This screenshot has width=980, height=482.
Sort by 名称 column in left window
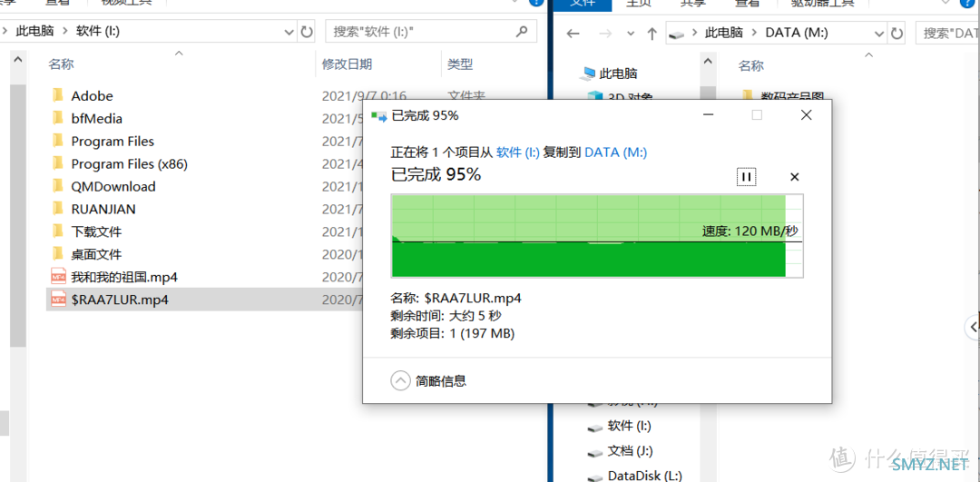coord(62,64)
